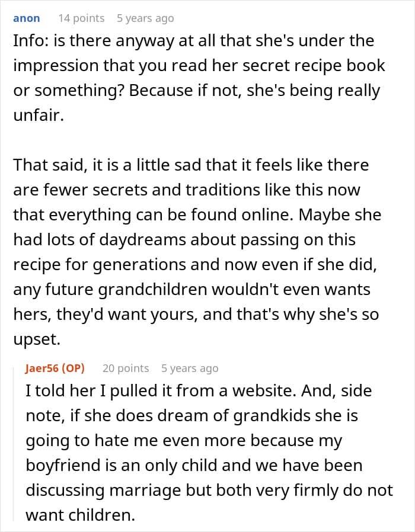
Task: Click the 14 points score label
Action: 81,18
